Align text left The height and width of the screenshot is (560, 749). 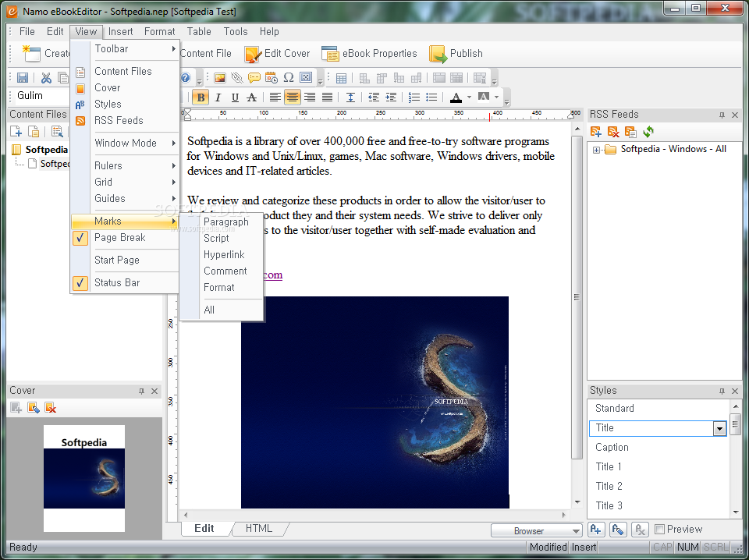275,97
